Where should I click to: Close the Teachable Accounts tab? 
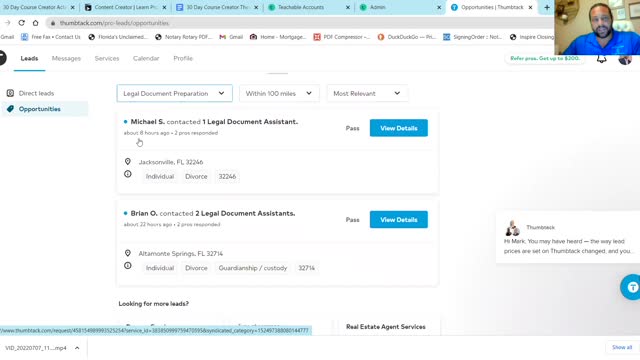click(x=348, y=7)
